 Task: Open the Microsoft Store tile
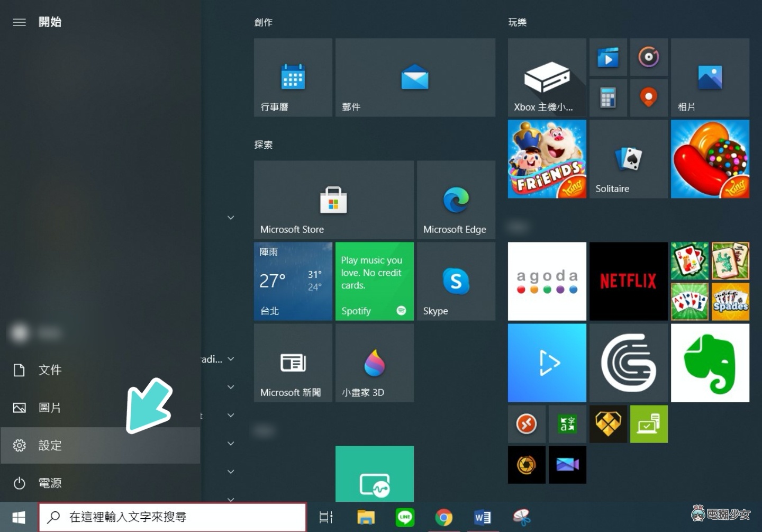334,200
